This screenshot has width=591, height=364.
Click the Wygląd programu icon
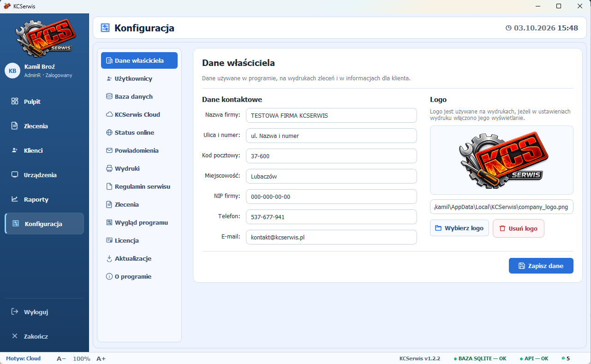coord(109,222)
